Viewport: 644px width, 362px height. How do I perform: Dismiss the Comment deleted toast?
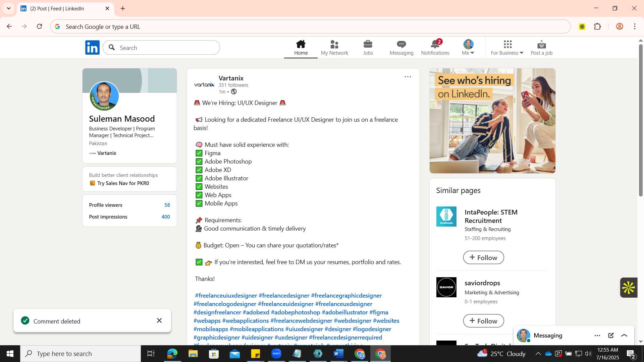159,321
